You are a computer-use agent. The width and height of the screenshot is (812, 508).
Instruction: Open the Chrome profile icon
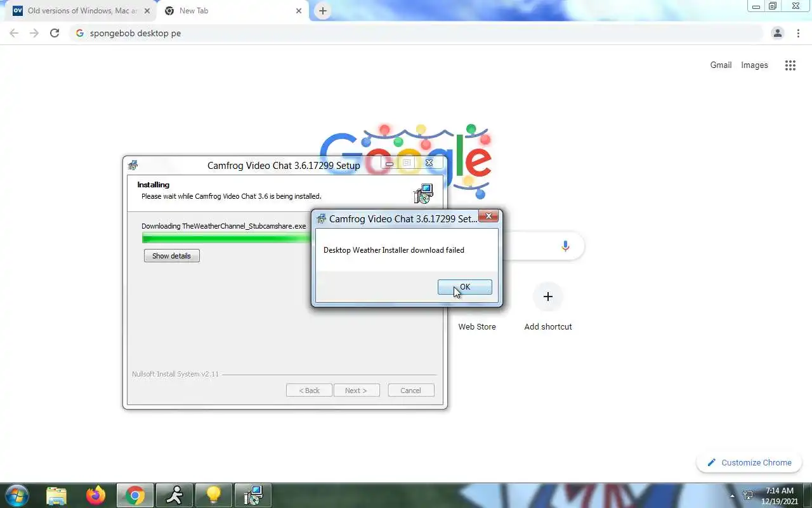(x=778, y=33)
